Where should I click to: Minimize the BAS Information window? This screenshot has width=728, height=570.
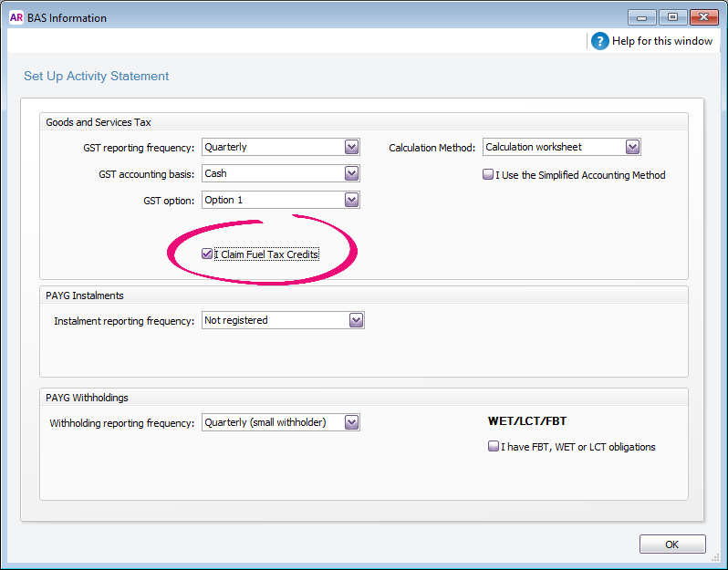(641, 16)
